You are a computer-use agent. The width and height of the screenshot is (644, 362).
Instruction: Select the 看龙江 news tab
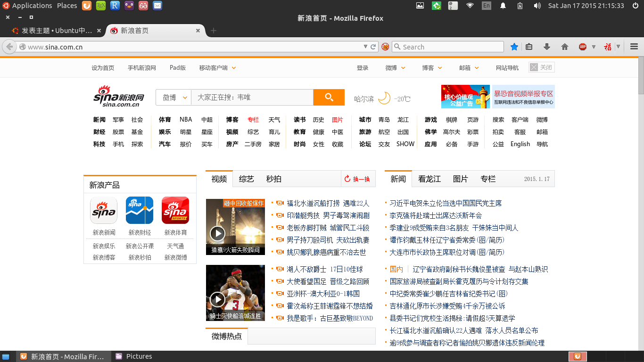coord(429,179)
